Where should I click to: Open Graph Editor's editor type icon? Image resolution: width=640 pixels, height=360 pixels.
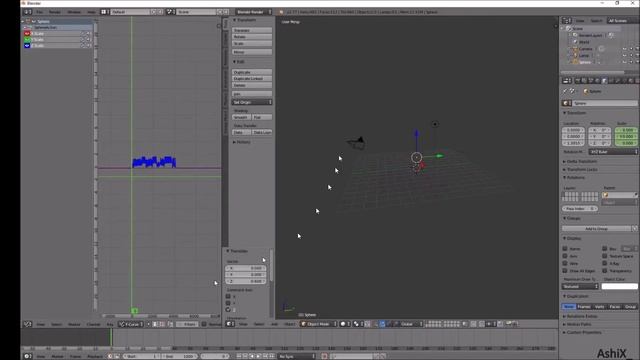(x=27, y=324)
